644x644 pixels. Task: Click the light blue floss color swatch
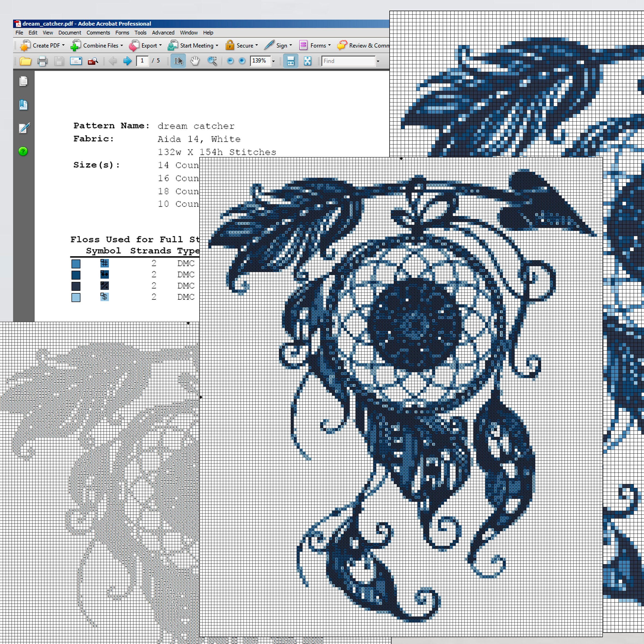(76, 297)
